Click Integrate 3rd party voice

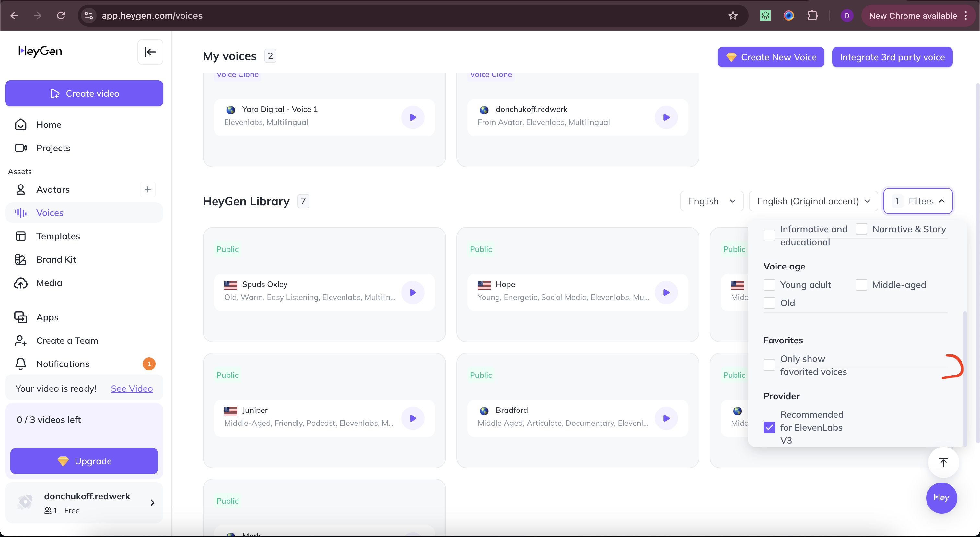click(x=892, y=57)
